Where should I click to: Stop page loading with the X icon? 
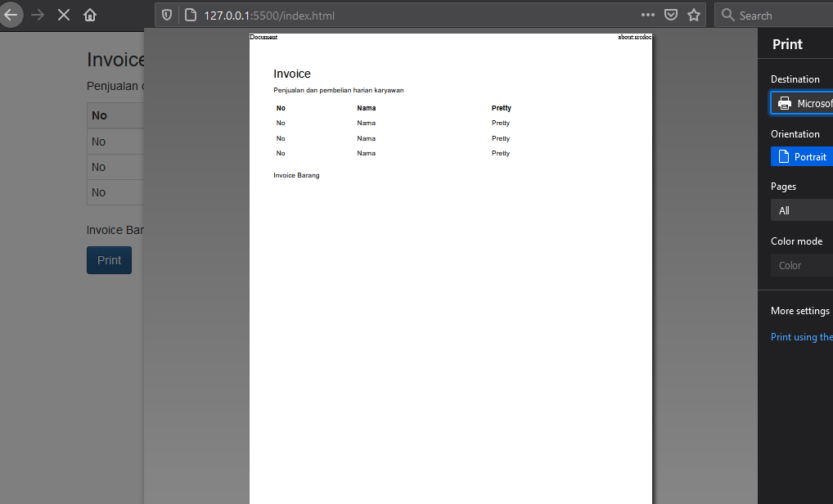point(63,15)
